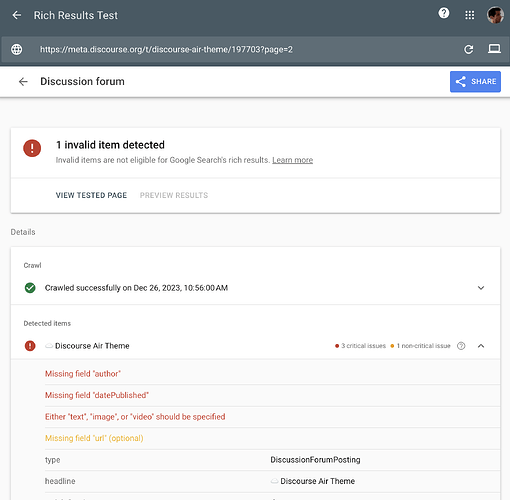This screenshot has height=500, width=510.
Task: Select the PREVIEW RESULTS tab
Action: [x=174, y=195]
